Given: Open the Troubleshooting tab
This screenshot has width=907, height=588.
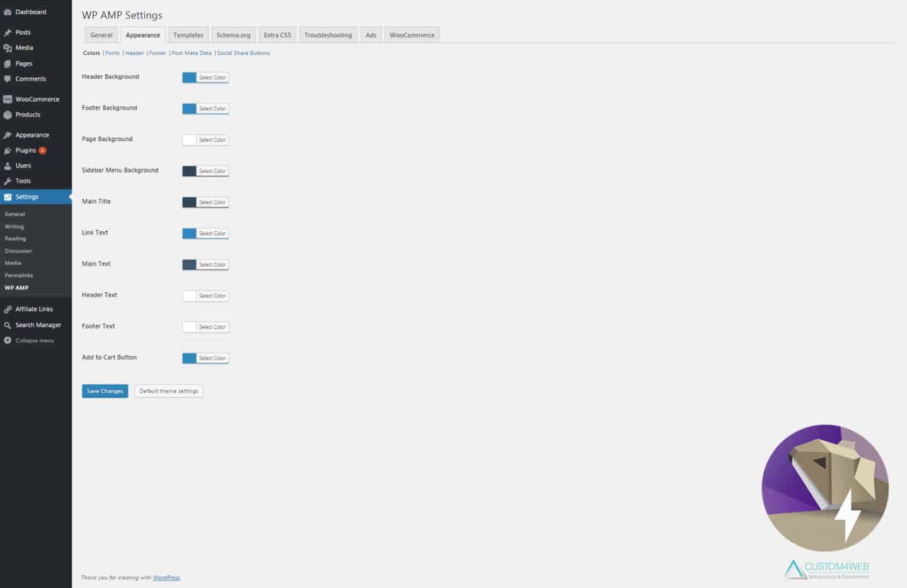Looking at the screenshot, I should [x=328, y=35].
